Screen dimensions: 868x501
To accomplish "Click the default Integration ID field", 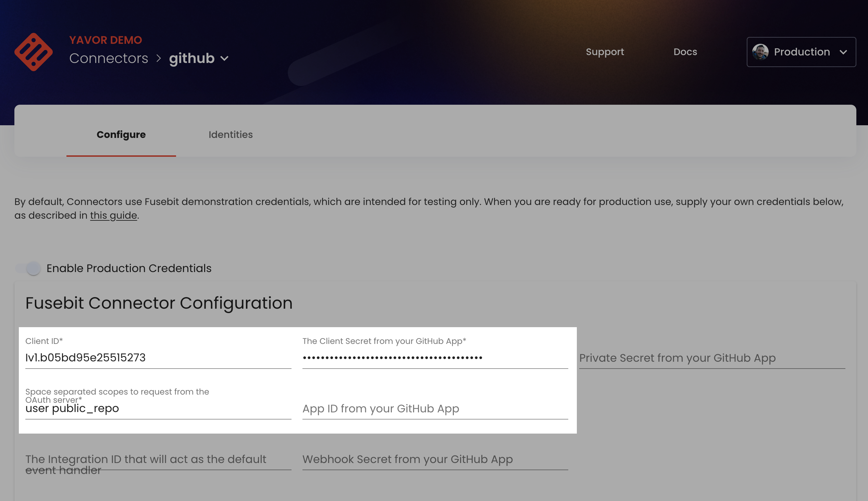I will point(158,459).
